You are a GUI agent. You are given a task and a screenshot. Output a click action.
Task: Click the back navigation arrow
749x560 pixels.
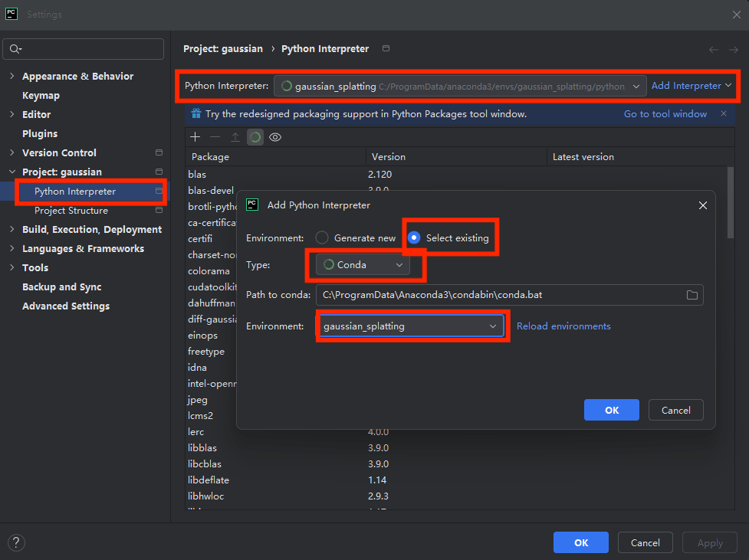click(714, 49)
